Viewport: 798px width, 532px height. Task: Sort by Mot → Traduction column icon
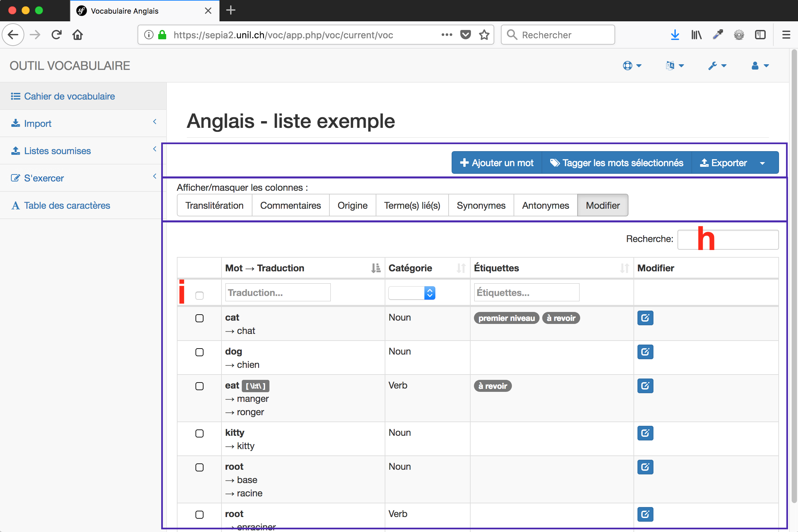point(375,268)
